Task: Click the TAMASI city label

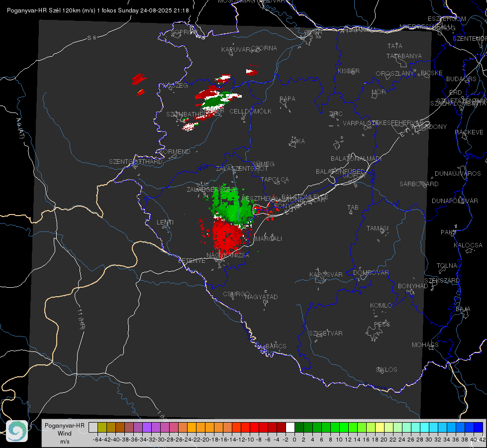Action: [x=378, y=228]
